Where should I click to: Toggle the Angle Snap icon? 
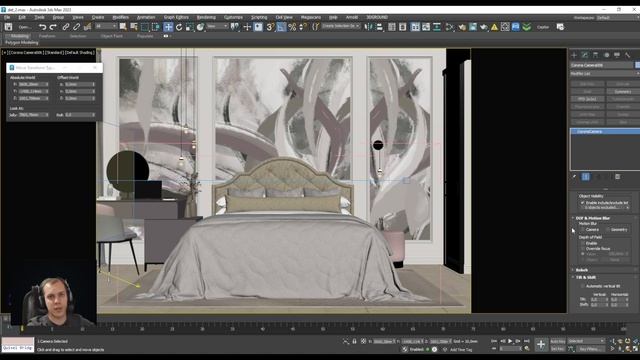pyautogui.click(x=281, y=27)
